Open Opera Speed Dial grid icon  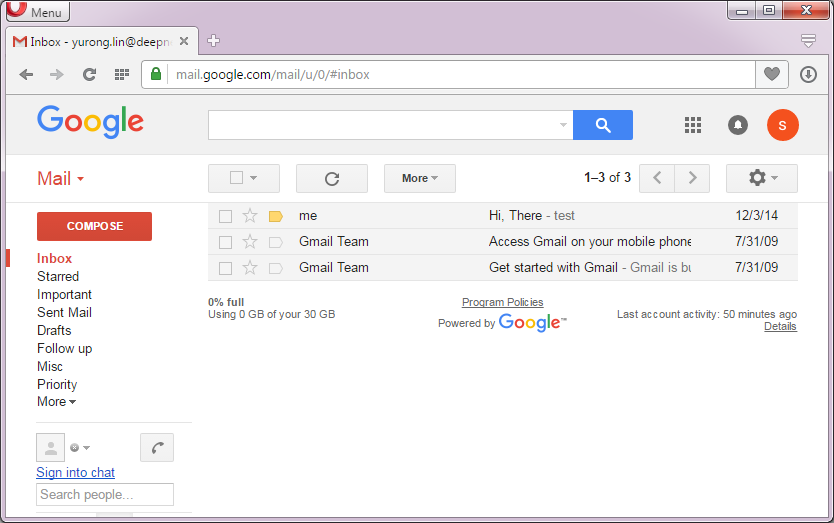point(122,74)
